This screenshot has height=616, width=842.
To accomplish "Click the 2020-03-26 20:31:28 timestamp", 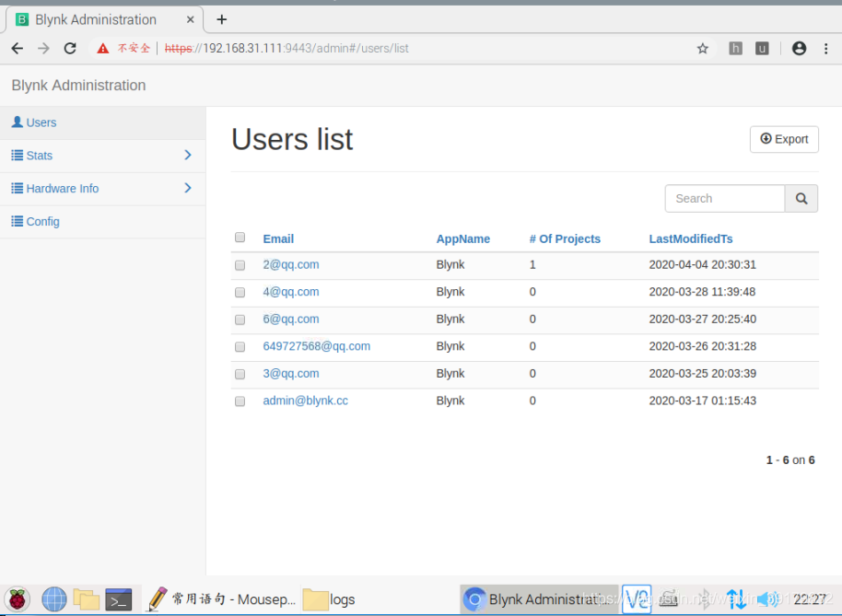I will (x=702, y=346).
